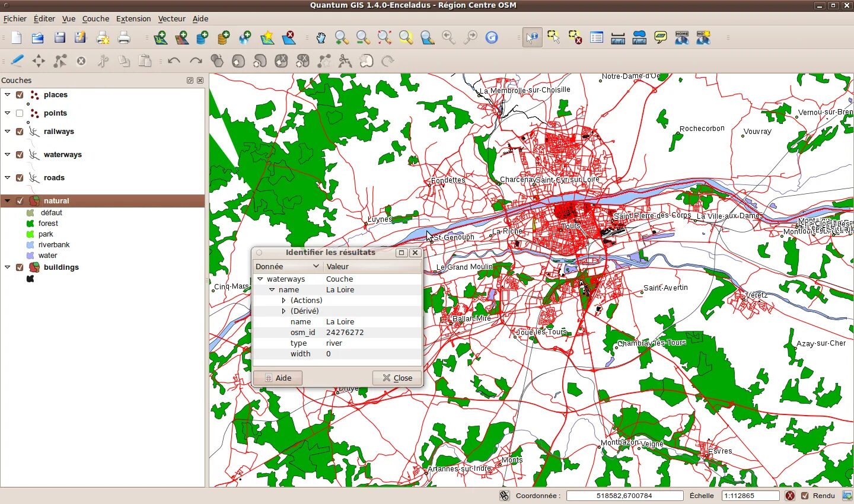Viewport: 854px width, 504px height.
Task: Select the Zoom in tool
Action: coord(342,38)
